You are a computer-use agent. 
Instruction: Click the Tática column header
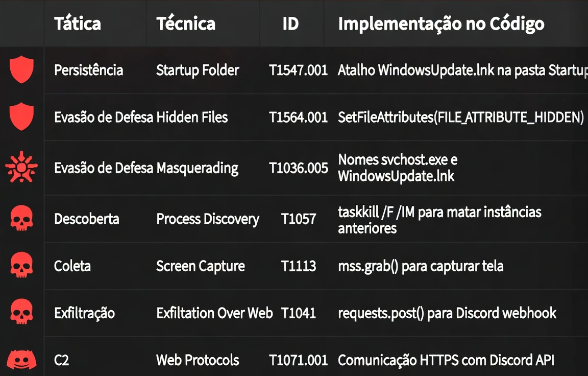78,24
